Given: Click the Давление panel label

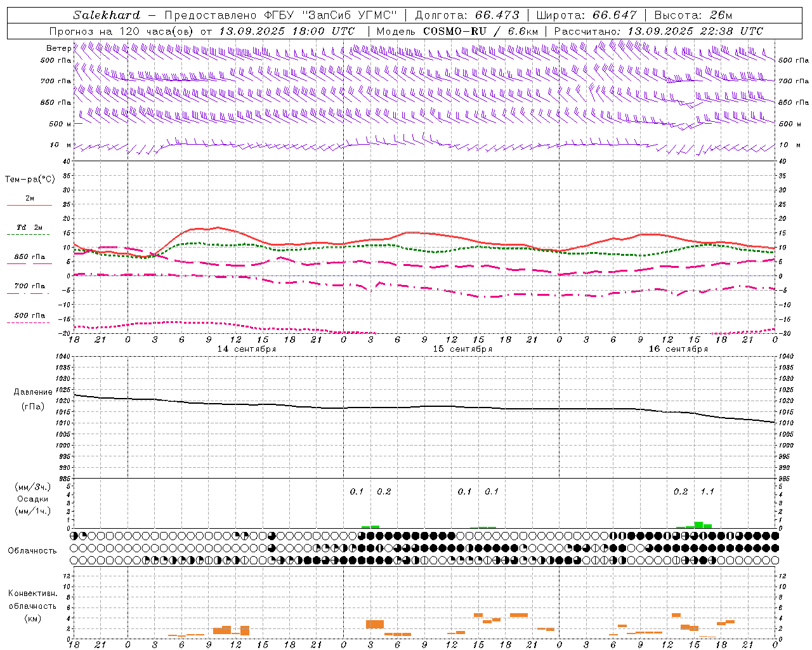Looking at the screenshot, I should 33,392.
